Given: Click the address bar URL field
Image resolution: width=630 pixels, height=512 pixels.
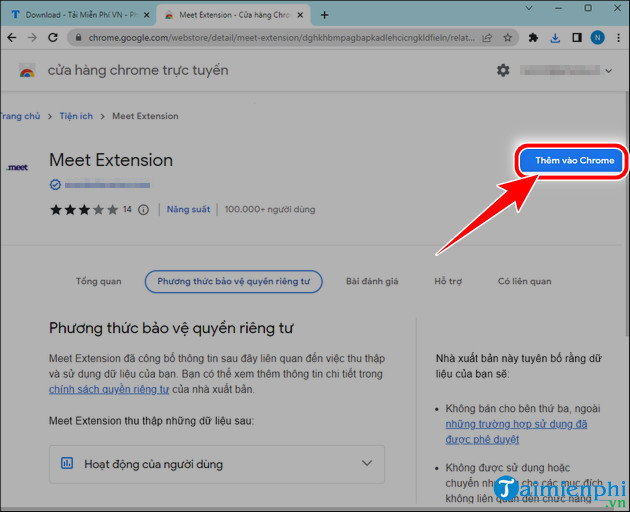Looking at the screenshot, I should pyautogui.click(x=281, y=38).
